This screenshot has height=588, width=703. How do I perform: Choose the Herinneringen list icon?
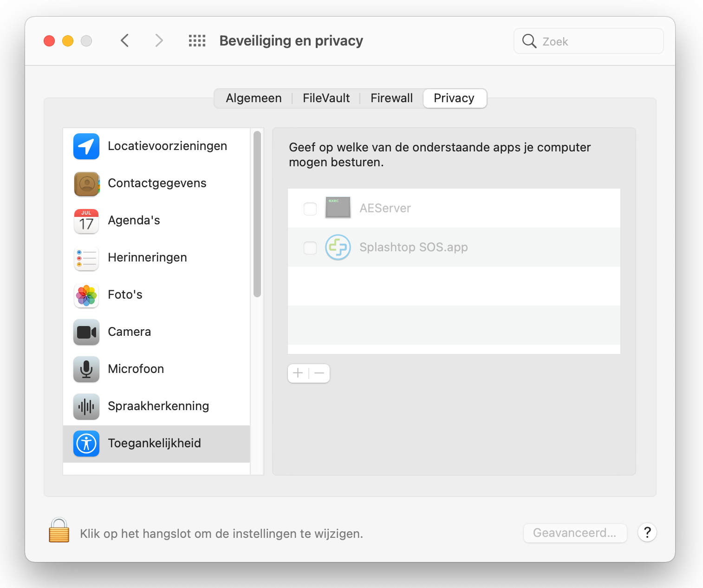point(86,258)
